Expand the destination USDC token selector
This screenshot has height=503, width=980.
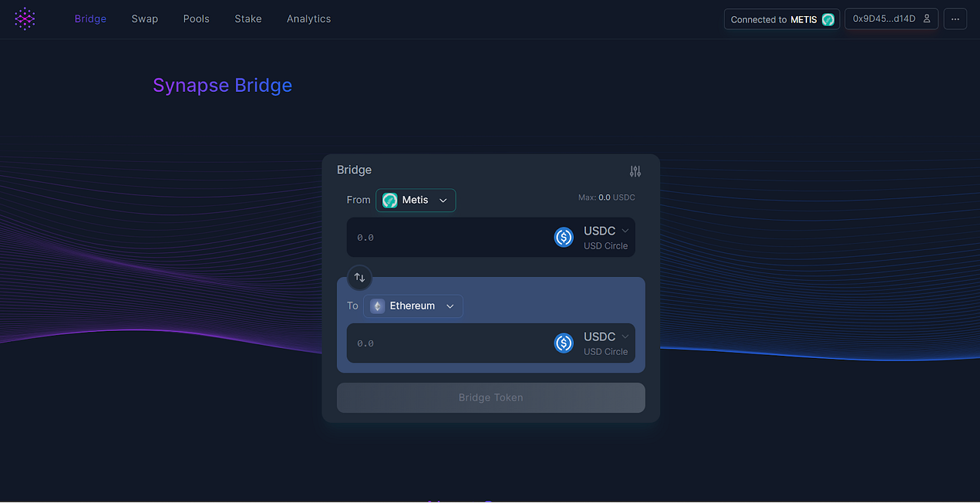tap(605, 336)
